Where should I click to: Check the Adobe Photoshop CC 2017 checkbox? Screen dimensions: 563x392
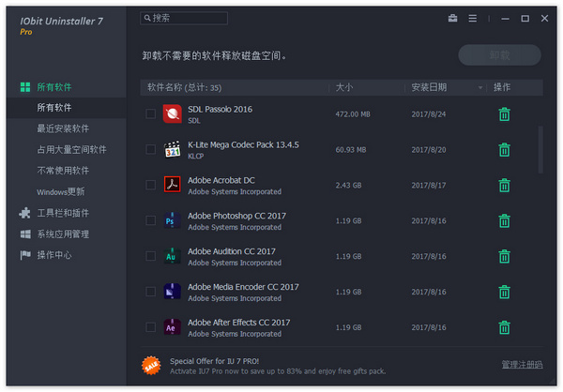tap(151, 220)
